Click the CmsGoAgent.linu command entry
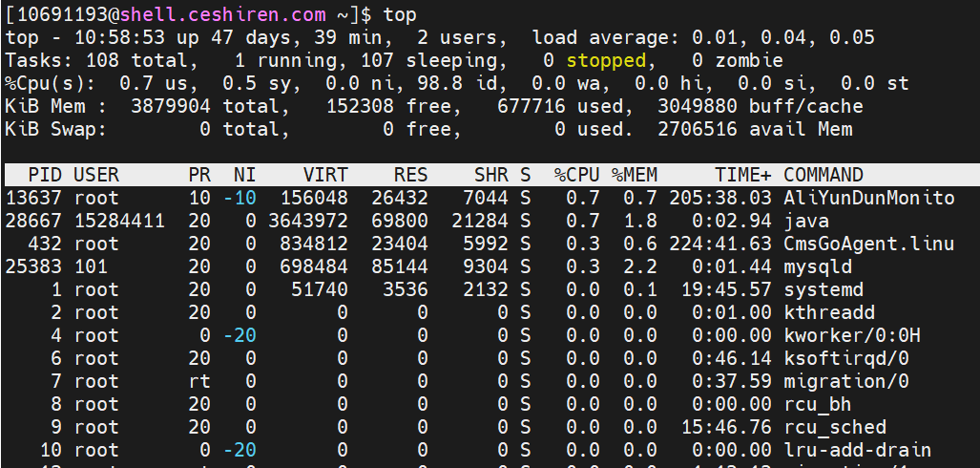 (x=868, y=244)
